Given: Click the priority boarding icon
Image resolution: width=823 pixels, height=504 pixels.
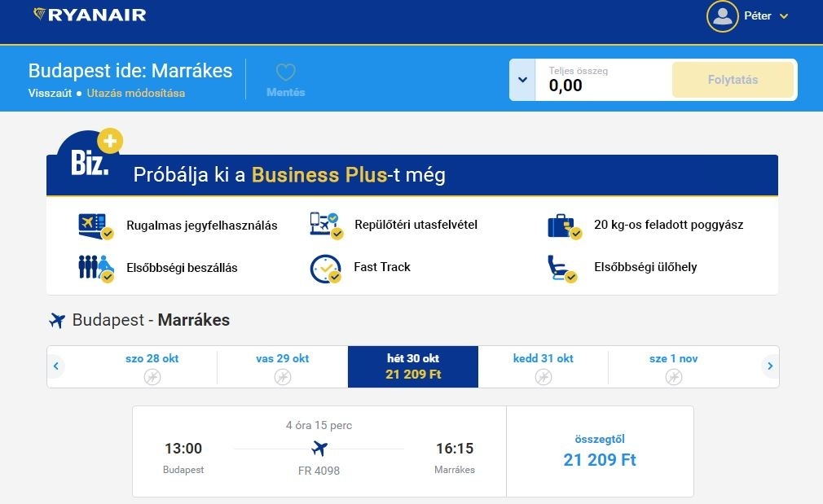Looking at the screenshot, I should point(95,268).
